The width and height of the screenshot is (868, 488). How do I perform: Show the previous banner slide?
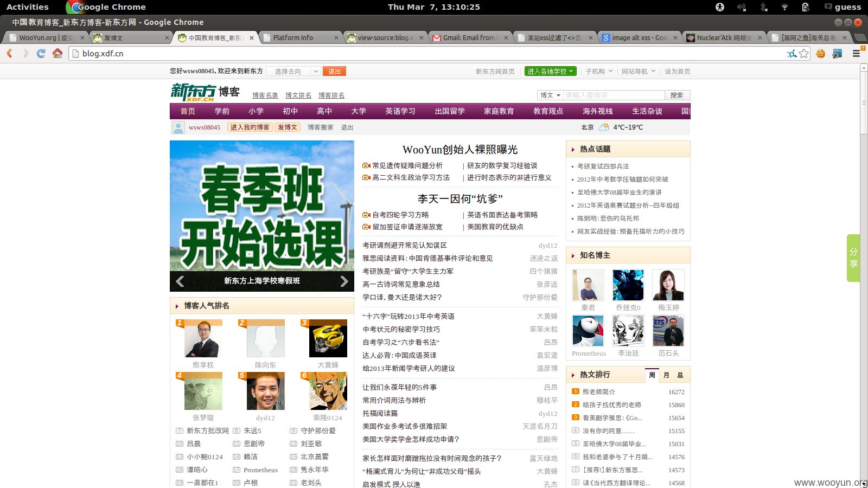[x=180, y=281]
